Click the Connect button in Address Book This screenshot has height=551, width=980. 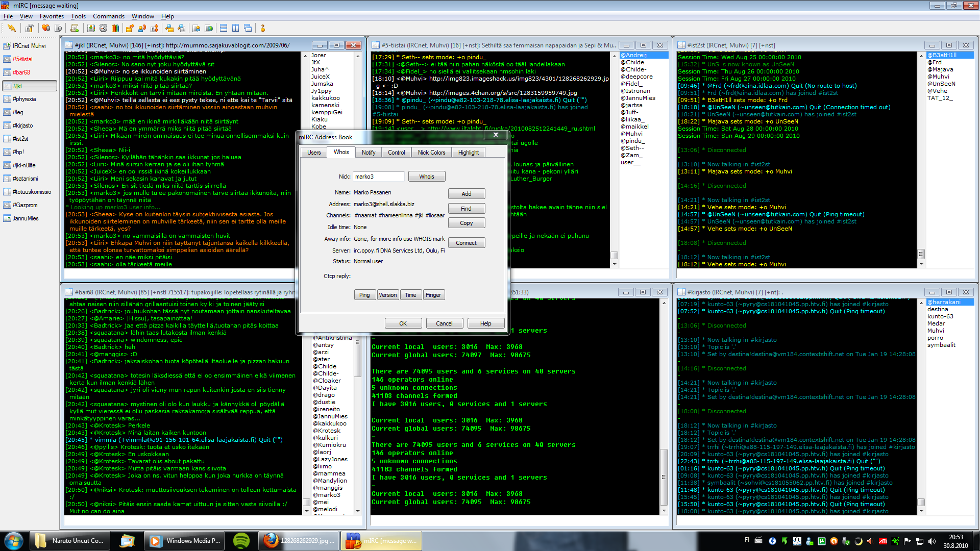(466, 243)
